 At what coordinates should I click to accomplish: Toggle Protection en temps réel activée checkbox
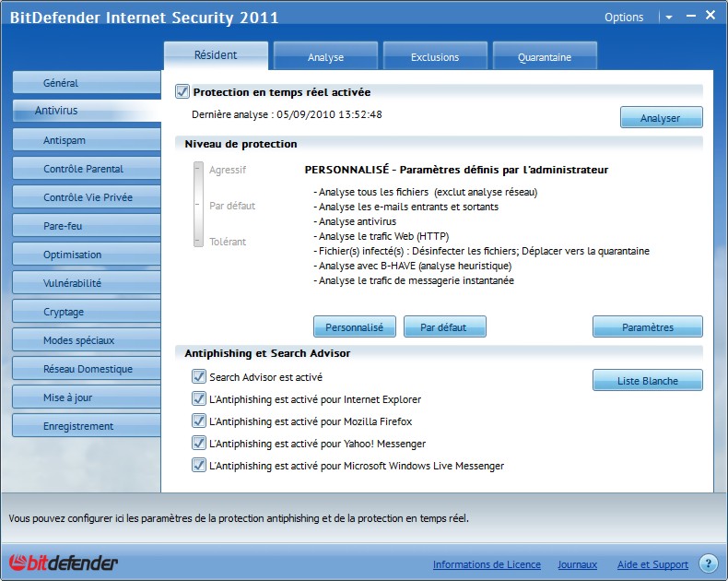click(182, 91)
